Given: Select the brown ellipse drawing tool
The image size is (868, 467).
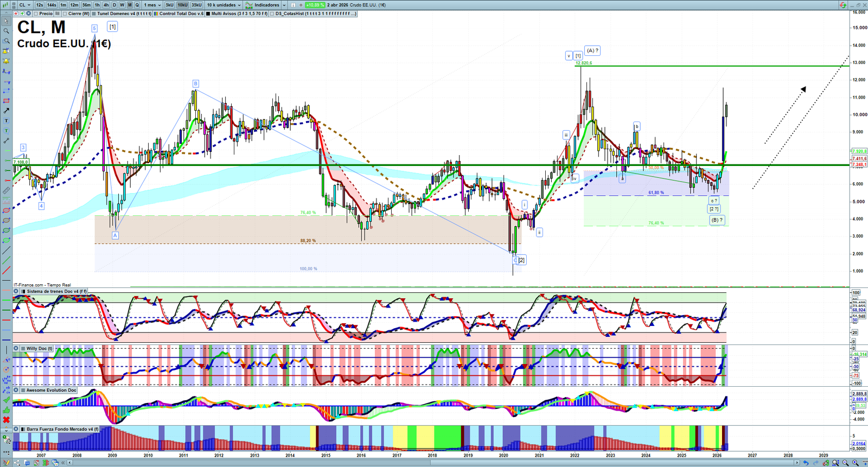Looking at the screenshot, I should click(6, 220).
